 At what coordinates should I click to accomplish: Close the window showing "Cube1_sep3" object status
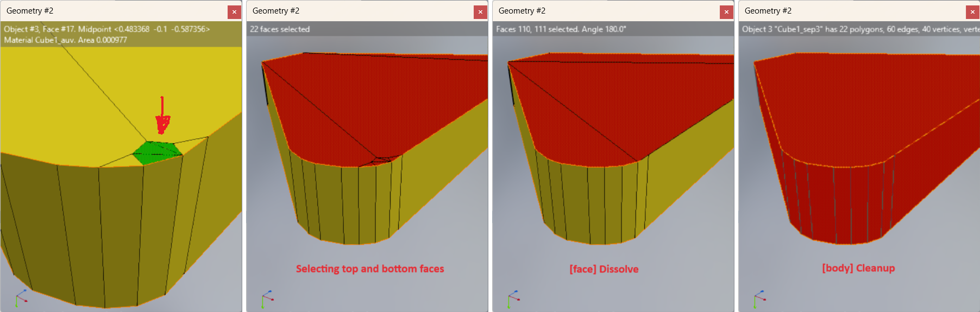click(972, 12)
